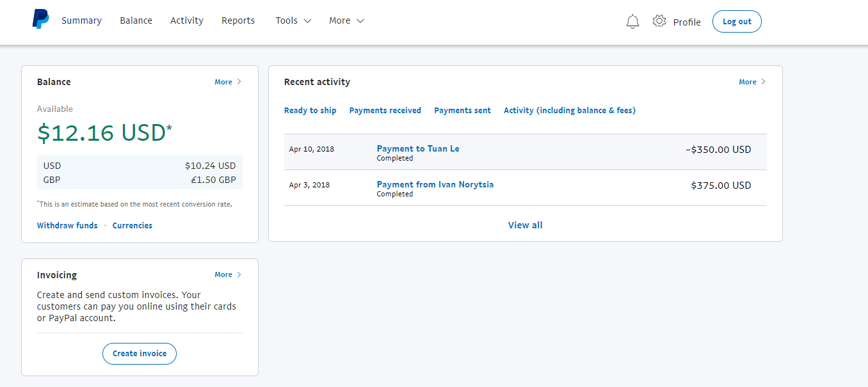Open the Summary tab
This screenshot has height=387, width=868.
click(x=81, y=20)
